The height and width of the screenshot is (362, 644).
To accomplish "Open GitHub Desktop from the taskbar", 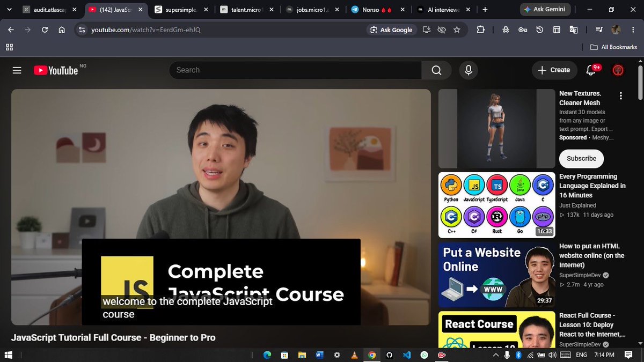I will tap(389, 355).
